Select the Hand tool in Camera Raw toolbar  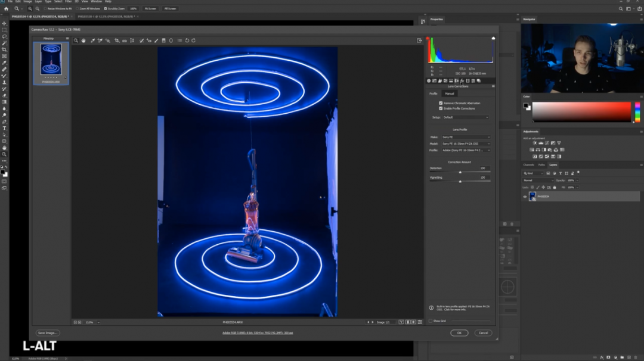[x=83, y=41]
